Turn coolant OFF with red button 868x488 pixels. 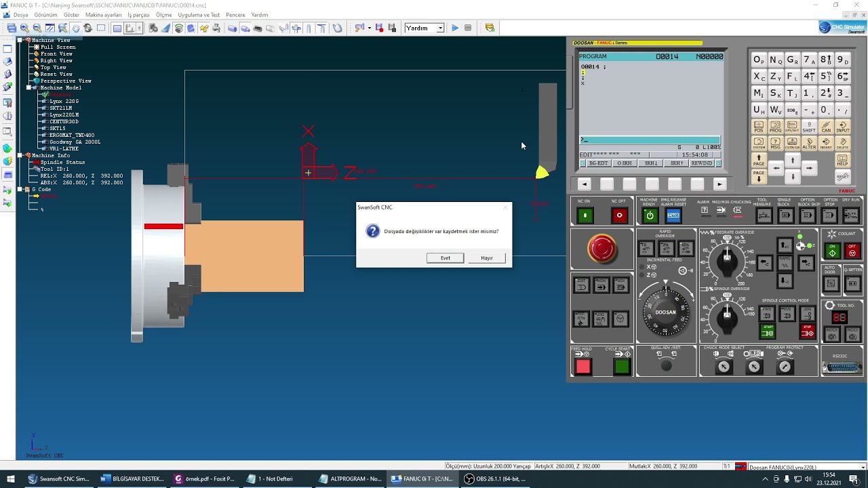click(852, 251)
